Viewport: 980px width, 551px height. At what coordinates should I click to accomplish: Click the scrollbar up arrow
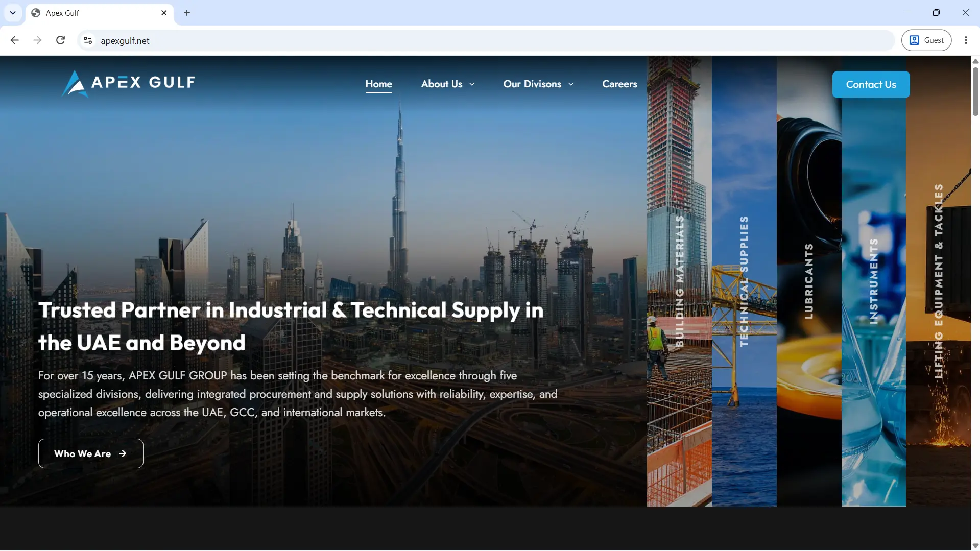[x=975, y=61]
